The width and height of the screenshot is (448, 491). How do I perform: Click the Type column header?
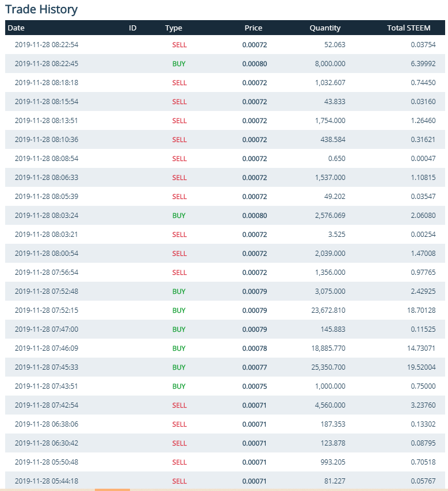coord(173,28)
